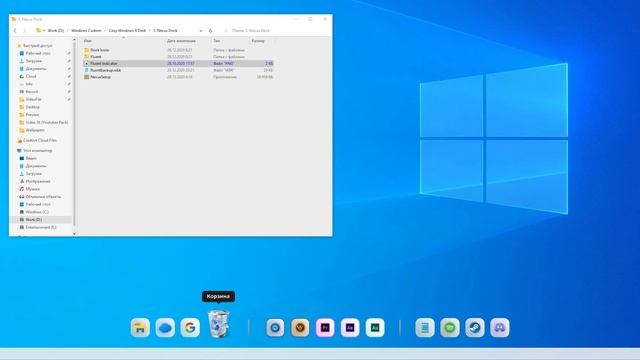Open the Preview folder in sidebar
This screenshot has height=360, width=640.
[32, 115]
